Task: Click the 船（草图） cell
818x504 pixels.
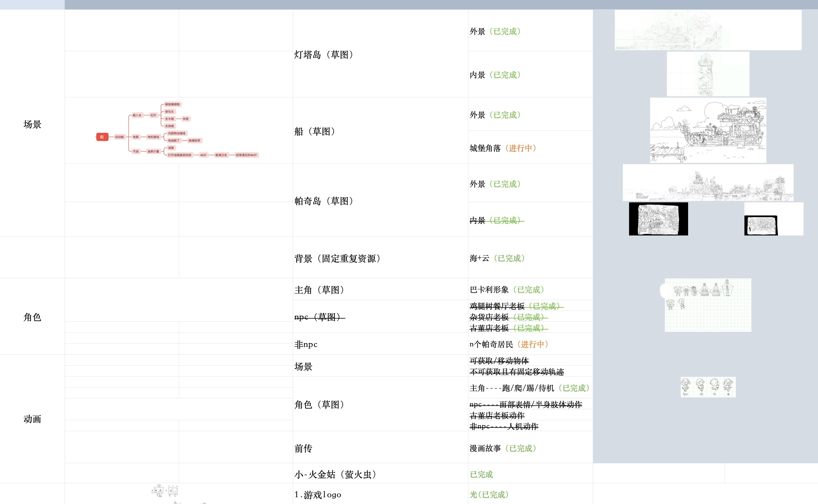Action: (381, 131)
